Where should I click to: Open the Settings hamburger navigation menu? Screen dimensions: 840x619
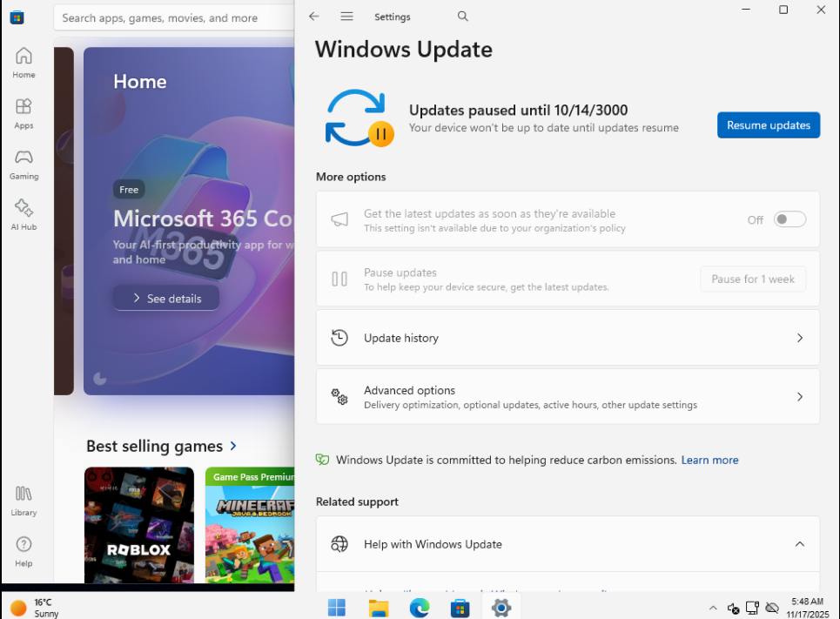[346, 16]
